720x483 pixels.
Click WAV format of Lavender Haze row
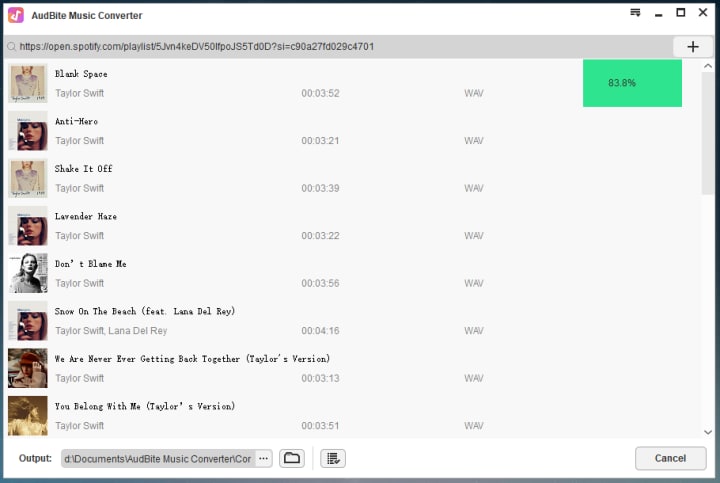point(473,236)
